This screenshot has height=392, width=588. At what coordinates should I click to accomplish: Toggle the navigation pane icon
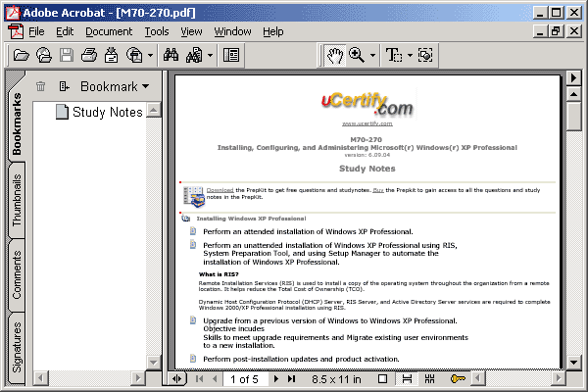click(x=231, y=56)
